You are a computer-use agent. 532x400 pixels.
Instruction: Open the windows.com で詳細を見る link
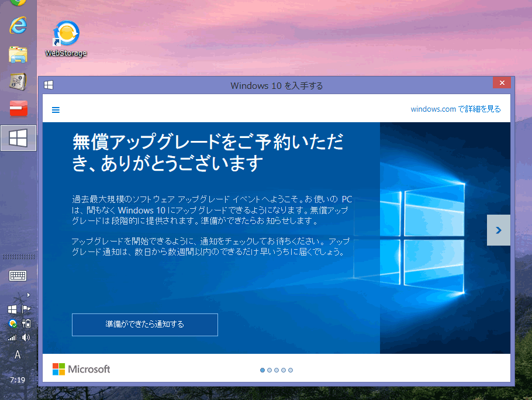coord(455,109)
